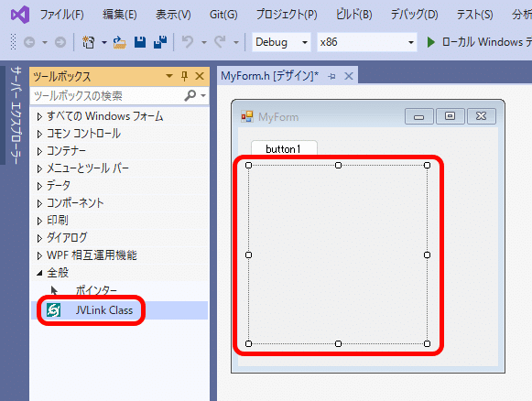Screen dimensions: 532x401
Task: Expand メニューとツール バー category
Action: point(39,168)
